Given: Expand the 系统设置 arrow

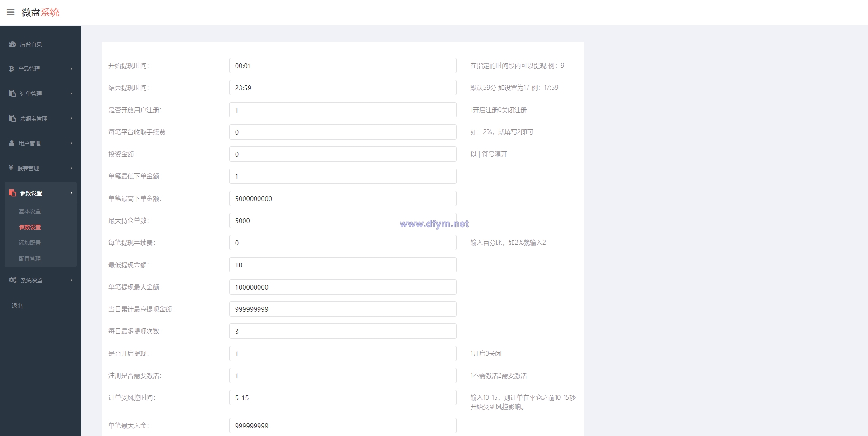Looking at the screenshot, I should [x=71, y=280].
